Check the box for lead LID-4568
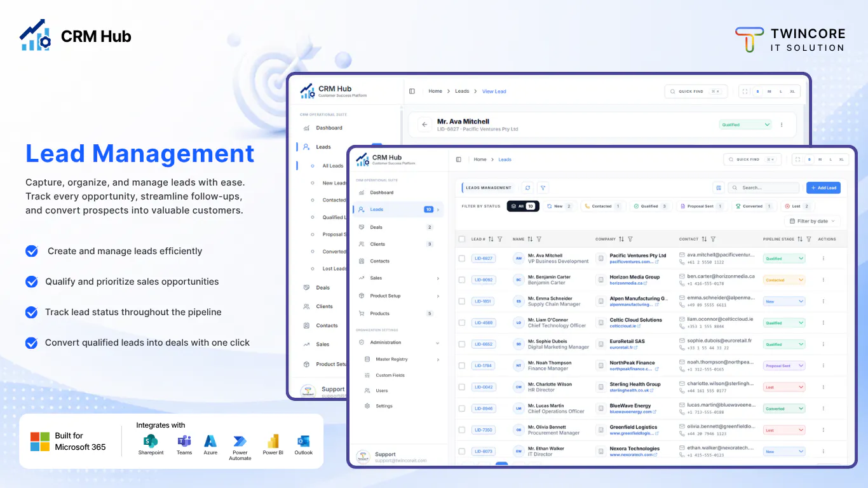The image size is (868, 488). click(462, 323)
